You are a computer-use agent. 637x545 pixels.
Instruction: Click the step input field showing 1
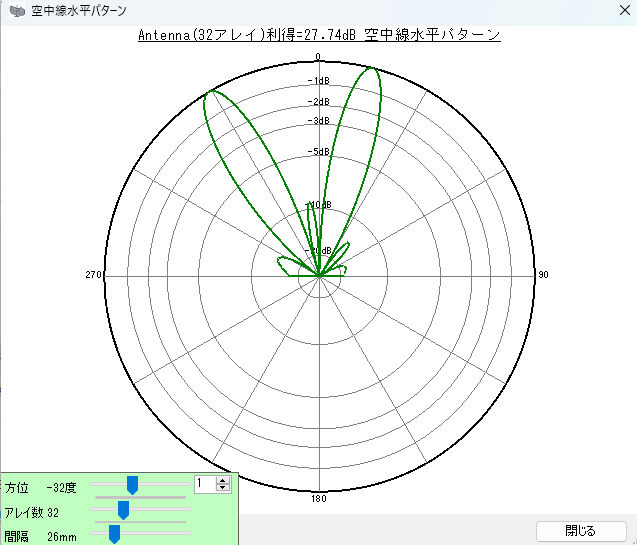point(204,484)
